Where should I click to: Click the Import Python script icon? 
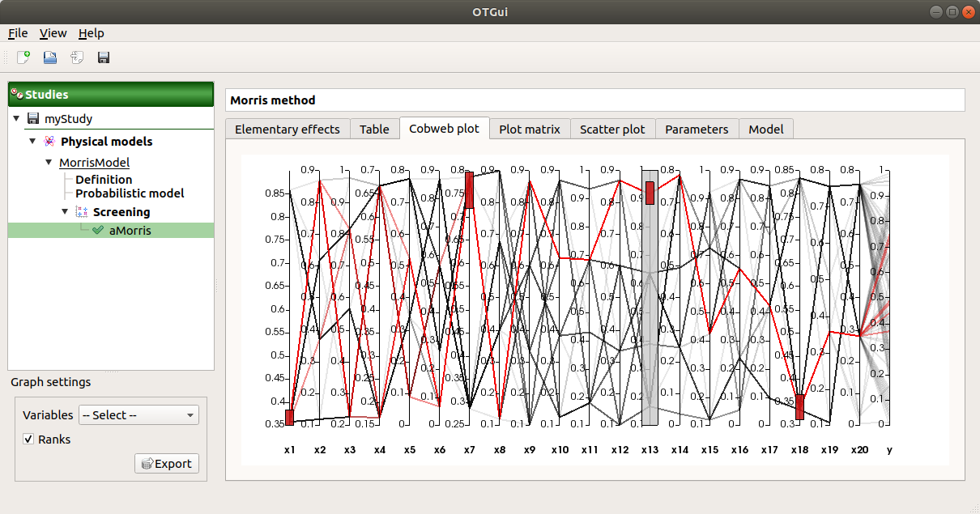pos(77,57)
